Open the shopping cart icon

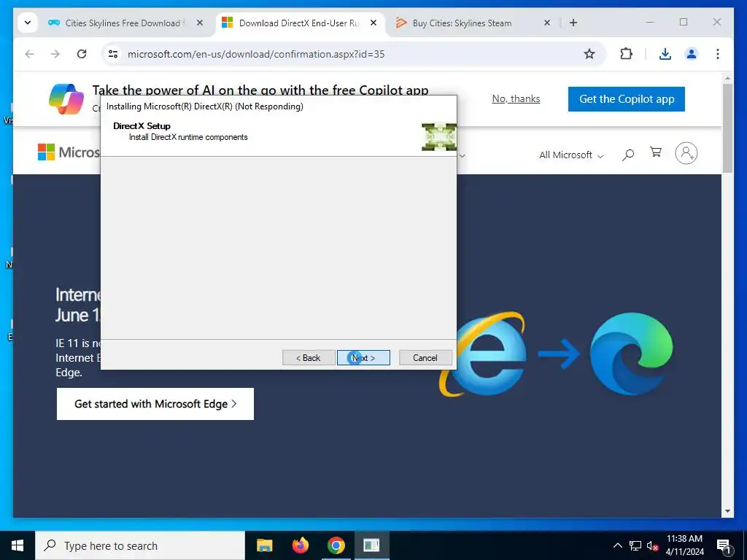[656, 152]
